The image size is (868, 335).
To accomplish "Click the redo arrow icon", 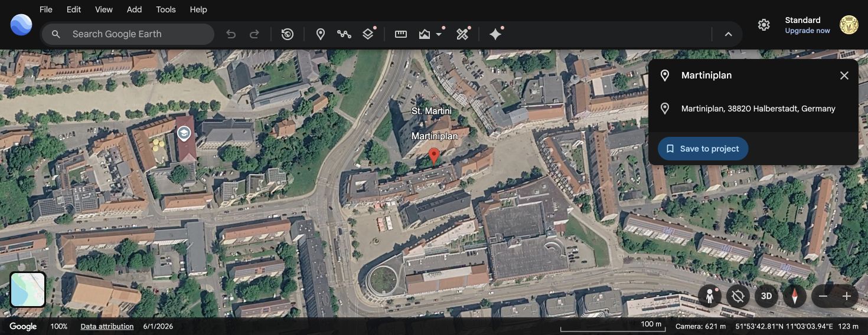I will [254, 34].
